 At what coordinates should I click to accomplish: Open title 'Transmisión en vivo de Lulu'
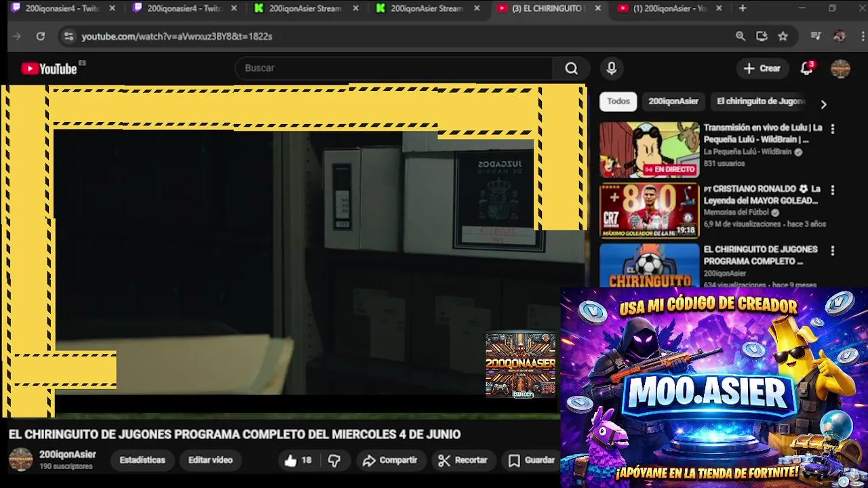point(763,134)
